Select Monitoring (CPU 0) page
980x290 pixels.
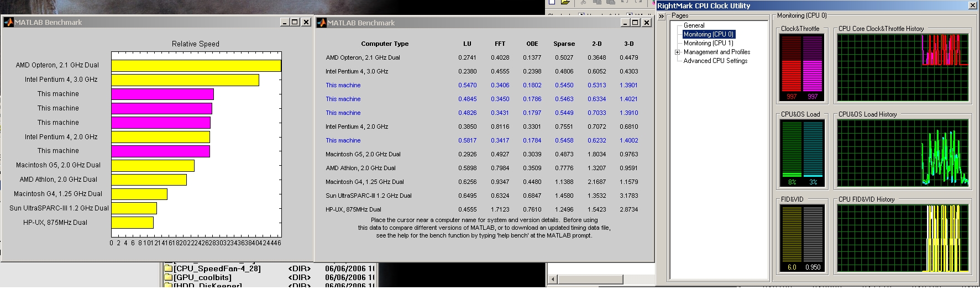(709, 34)
